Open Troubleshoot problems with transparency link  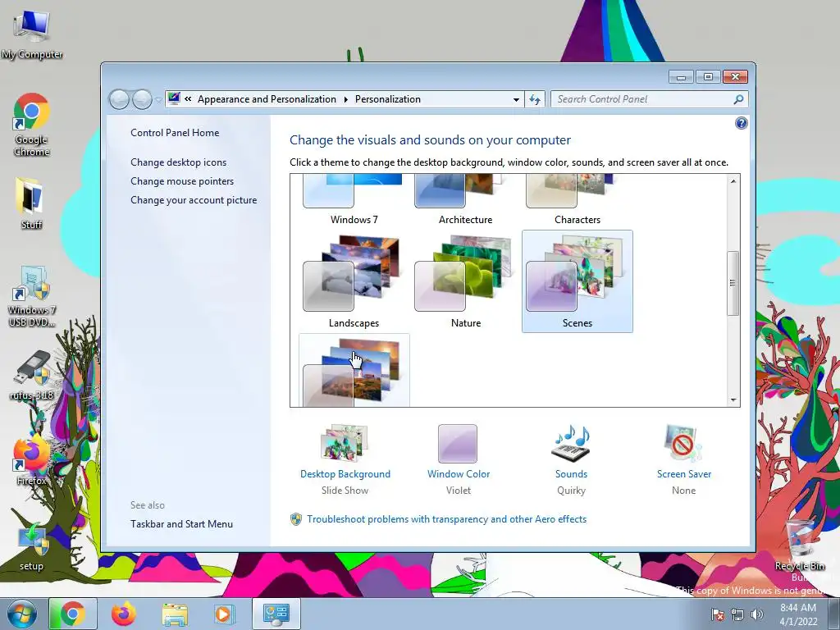click(447, 519)
